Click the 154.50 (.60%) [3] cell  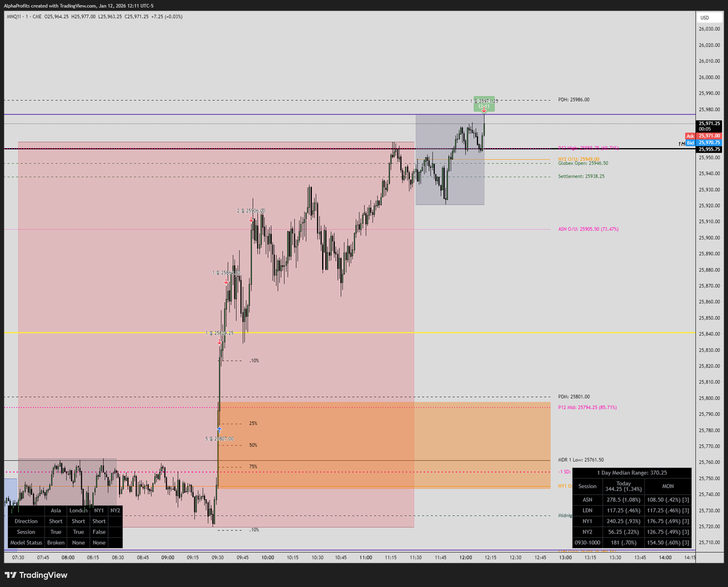[x=667, y=542]
